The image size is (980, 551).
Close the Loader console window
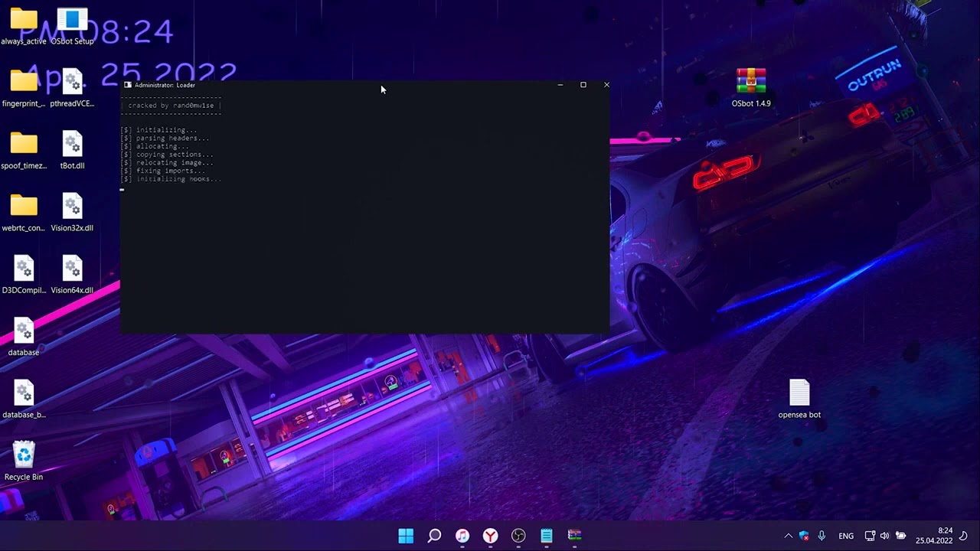pyautogui.click(x=606, y=85)
